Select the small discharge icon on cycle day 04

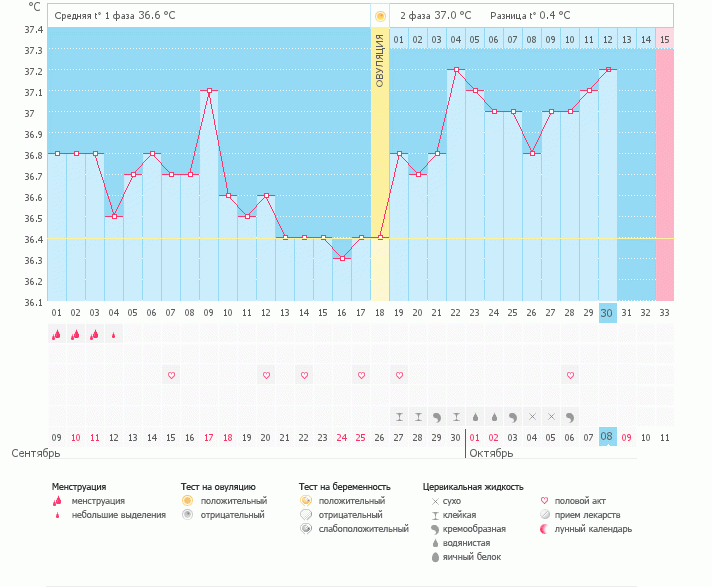(114, 335)
